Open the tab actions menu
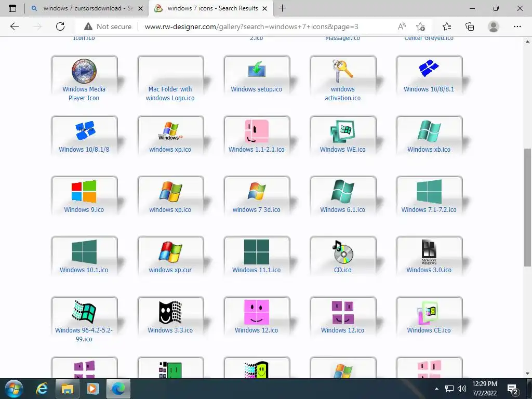This screenshot has height=399, width=532. [12, 8]
